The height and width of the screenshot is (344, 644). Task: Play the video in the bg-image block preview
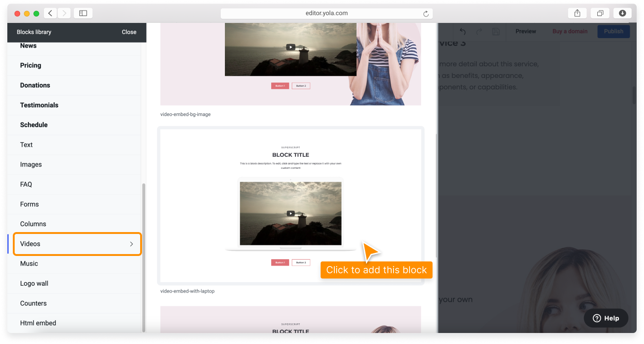pyautogui.click(x=290, y=47)
